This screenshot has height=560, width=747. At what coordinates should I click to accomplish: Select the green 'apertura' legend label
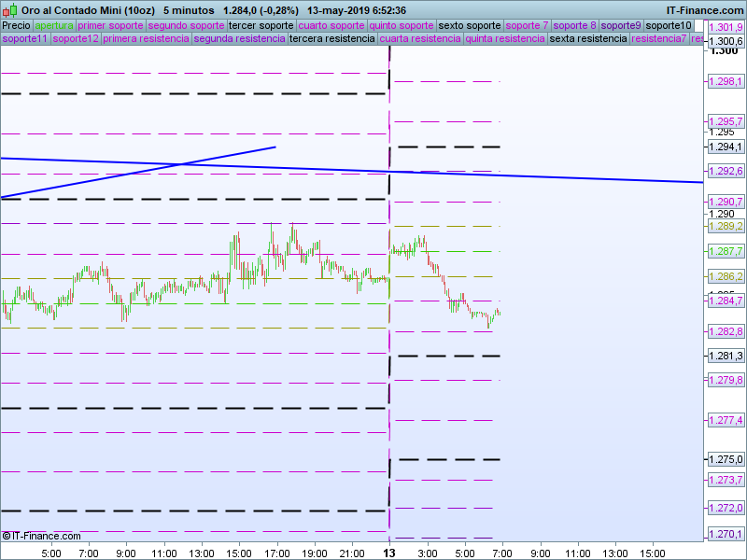53,25
